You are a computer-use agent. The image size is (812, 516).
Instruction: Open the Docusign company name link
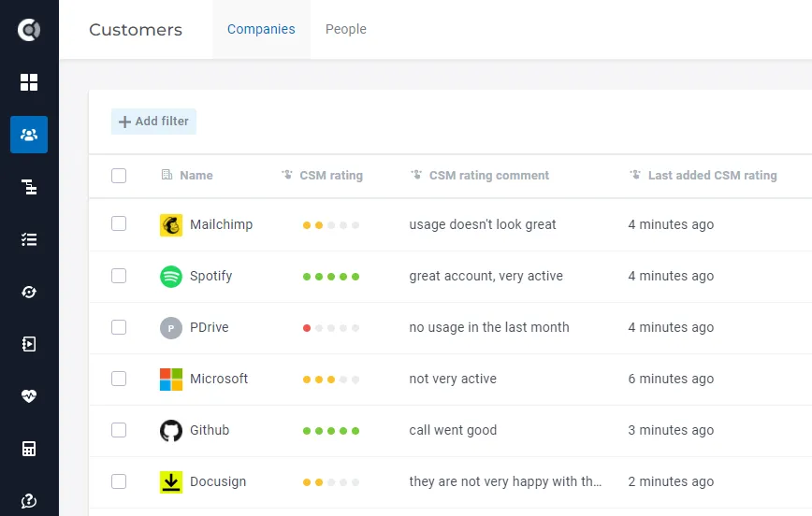click(x=218, y=481)
